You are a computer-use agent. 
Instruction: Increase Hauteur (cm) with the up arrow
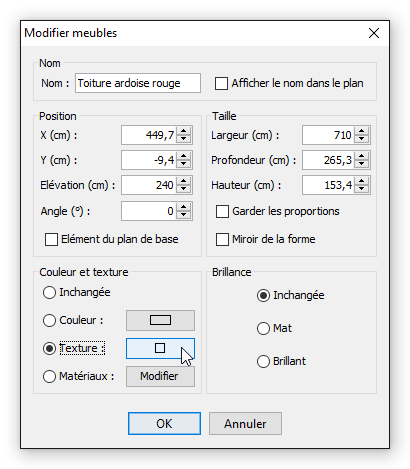(x=361, y=181)
